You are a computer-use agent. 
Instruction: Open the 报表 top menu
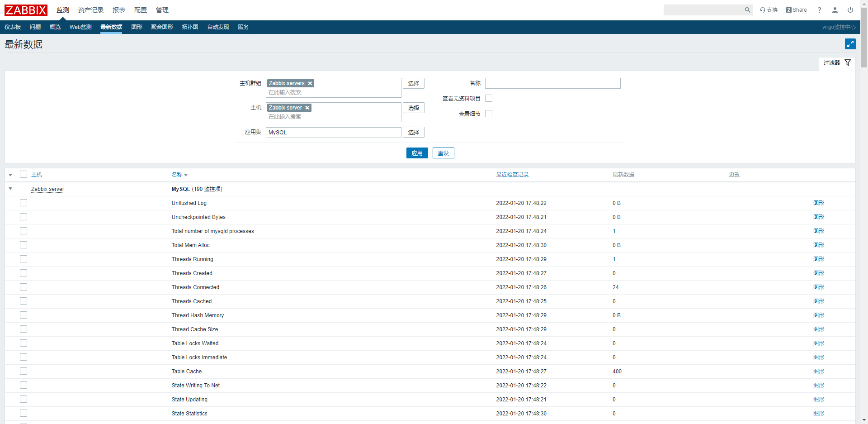coord(119,10)
